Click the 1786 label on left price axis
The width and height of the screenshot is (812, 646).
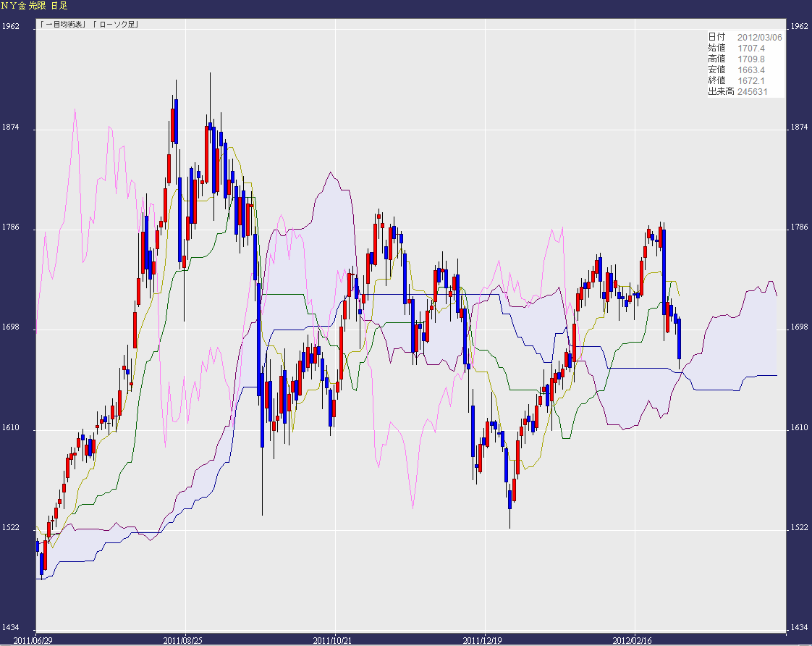pyautogui.click(x=10, y=227)
